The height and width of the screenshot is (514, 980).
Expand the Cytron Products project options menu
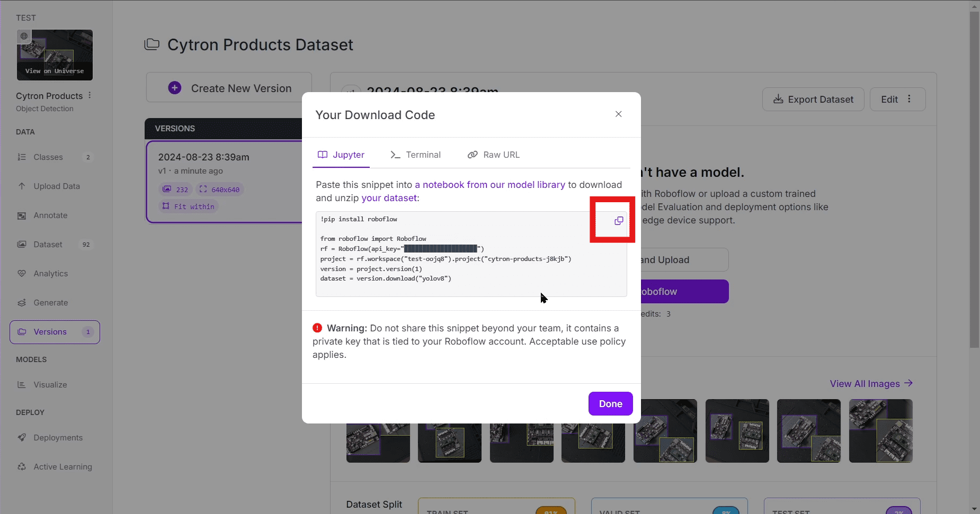(90, 95)
